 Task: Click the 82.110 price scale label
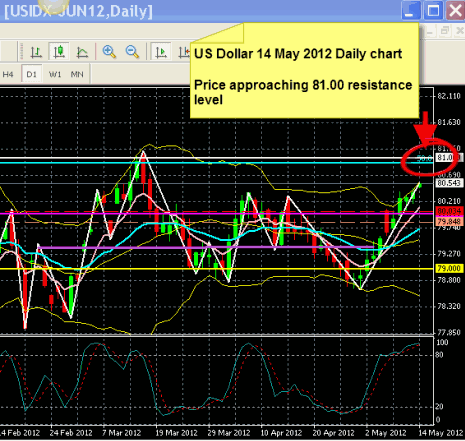coord(449,96)
